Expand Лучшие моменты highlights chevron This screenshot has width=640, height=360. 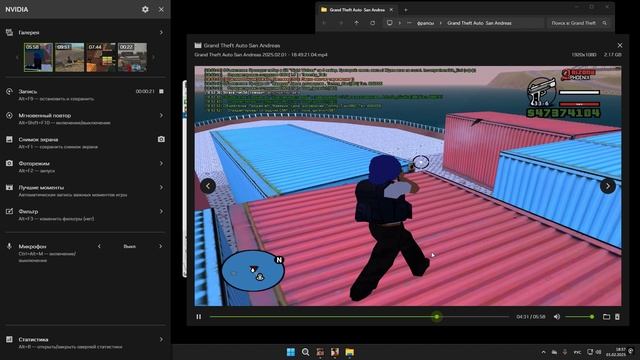coord(161,187)
